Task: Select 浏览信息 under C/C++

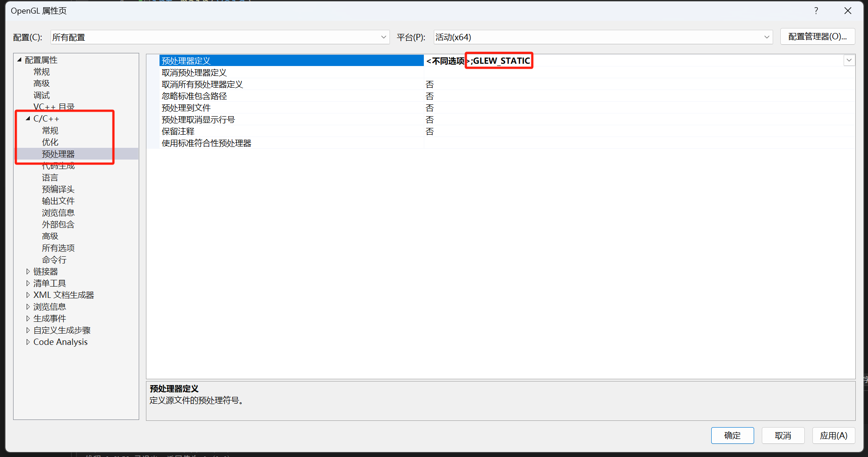Action: (58, 212)
